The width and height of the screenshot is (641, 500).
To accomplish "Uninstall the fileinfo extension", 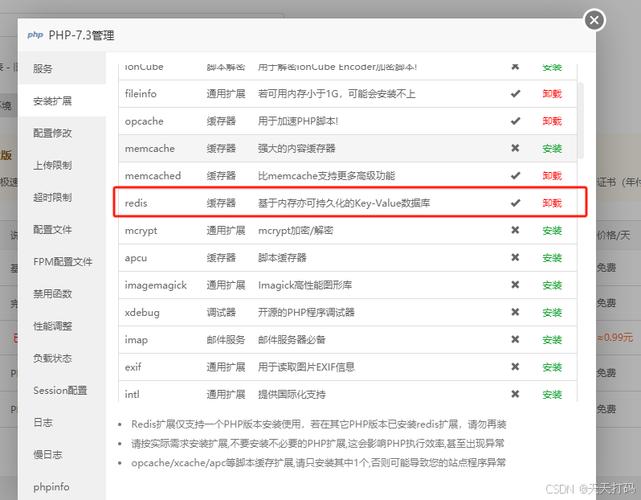I will coord(552,94).
